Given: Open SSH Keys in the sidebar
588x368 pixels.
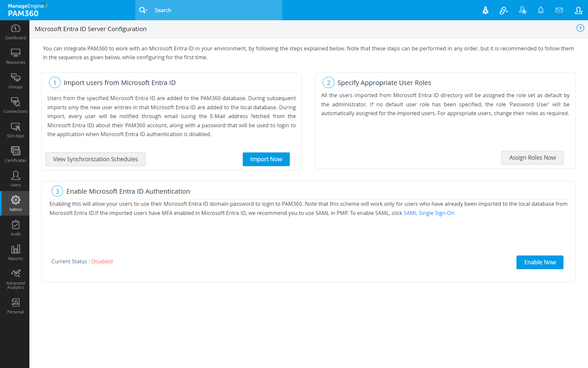Looking at the screenshot, I should [15, 131].
